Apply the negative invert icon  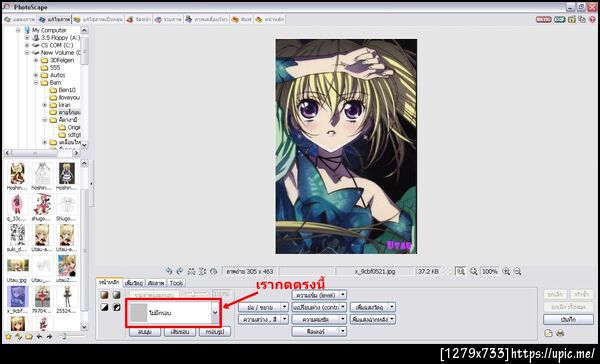(116, 307)
